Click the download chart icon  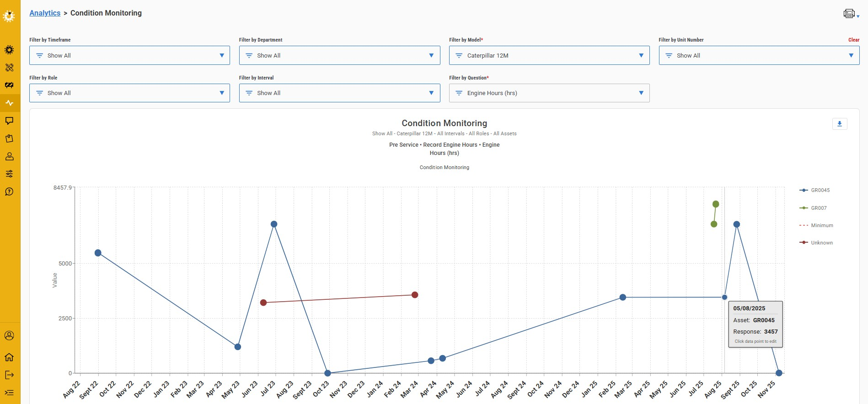(x=839, y=124)
